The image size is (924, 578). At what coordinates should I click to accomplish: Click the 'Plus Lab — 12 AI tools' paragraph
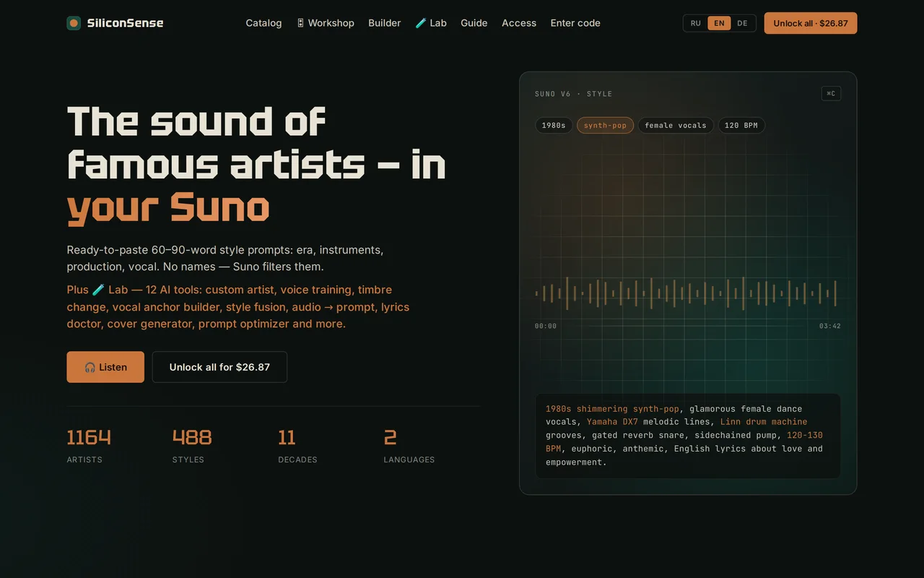(238, 307)
